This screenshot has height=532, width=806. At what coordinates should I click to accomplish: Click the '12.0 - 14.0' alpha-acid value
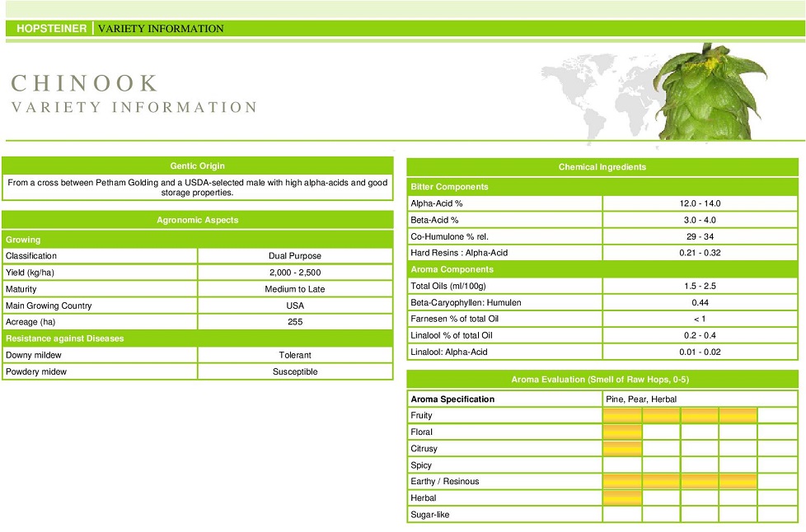click(x=701, y=203)
